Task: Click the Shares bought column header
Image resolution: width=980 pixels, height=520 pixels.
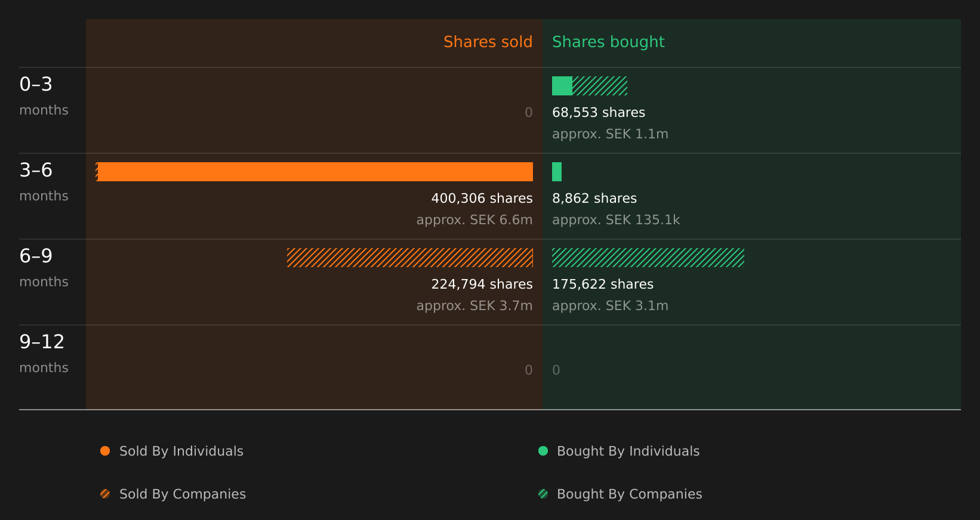Action: coord(608,42)
